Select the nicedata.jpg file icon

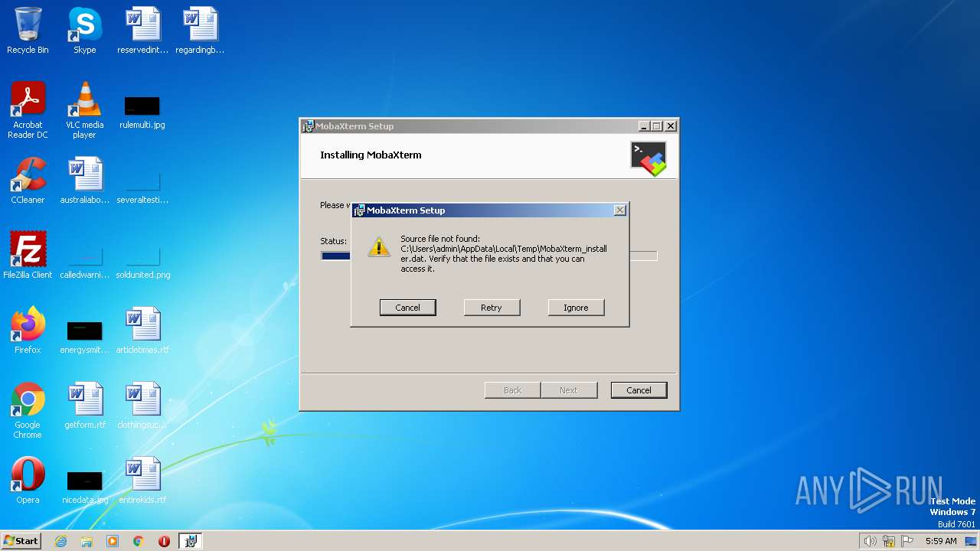(84, 487)
